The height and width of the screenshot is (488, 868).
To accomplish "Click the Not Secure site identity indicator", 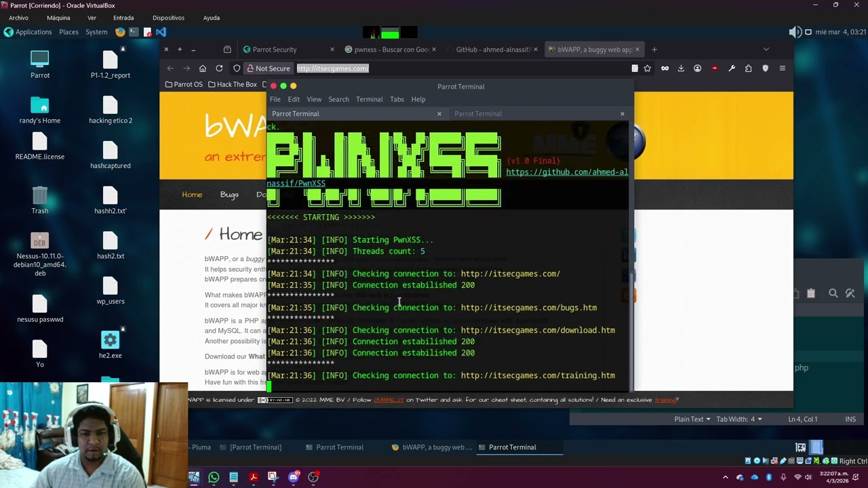I will click(x=268, y=68).
